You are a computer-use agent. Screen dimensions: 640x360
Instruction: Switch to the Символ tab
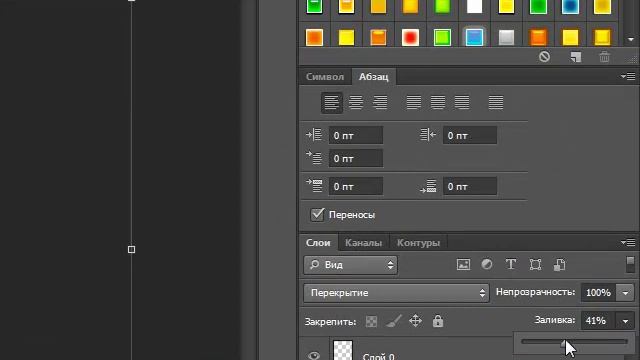[325, 77]
